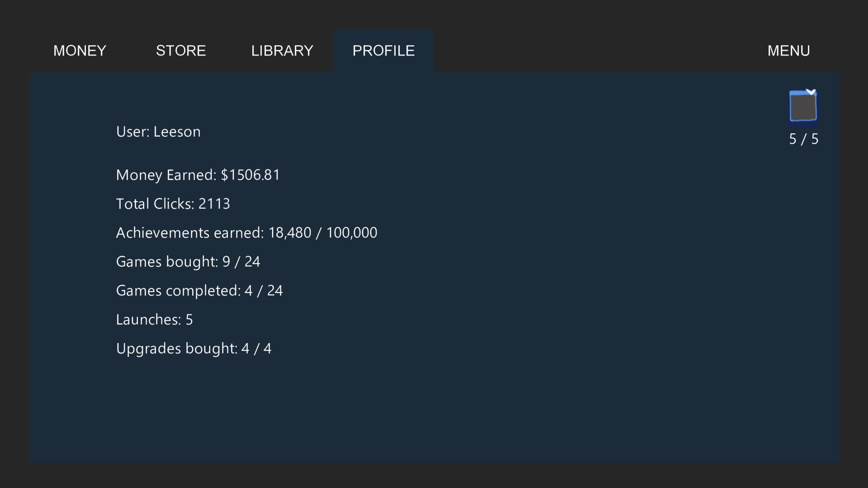Open the LIBRARY tab
The image size is (868, 488).
tap(282, 51)
